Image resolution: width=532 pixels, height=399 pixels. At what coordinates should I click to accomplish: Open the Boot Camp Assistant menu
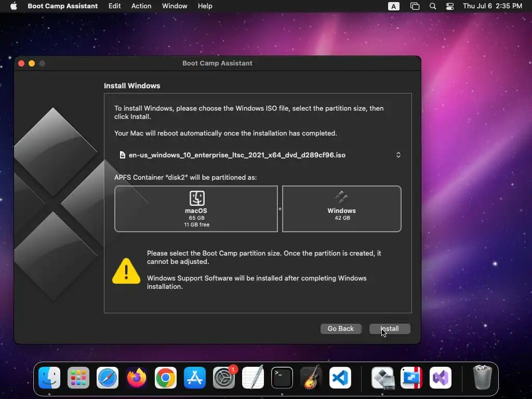point(62,6)
